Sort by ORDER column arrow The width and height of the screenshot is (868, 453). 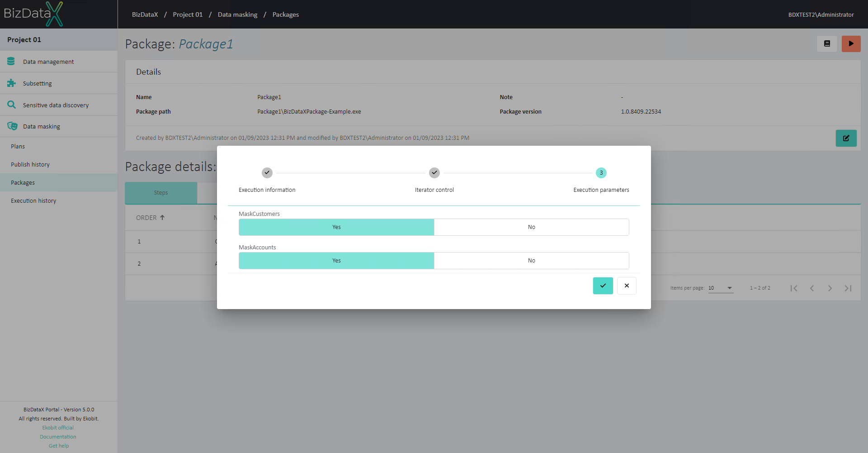[x=162, y=218]
